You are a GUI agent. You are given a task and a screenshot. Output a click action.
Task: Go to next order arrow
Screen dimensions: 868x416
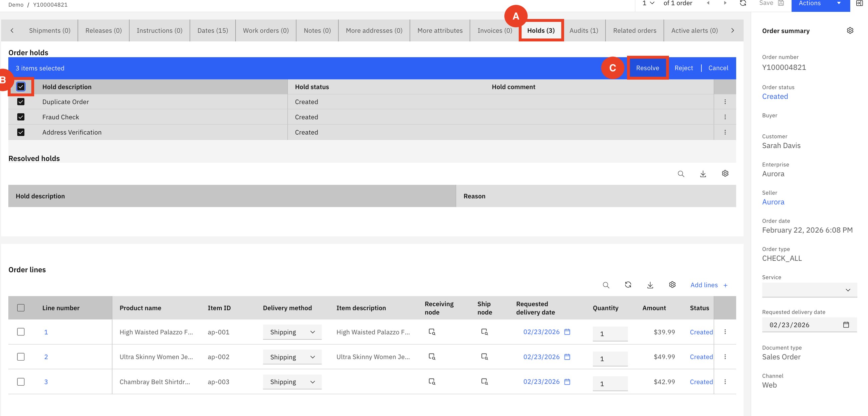pos(725,3)
